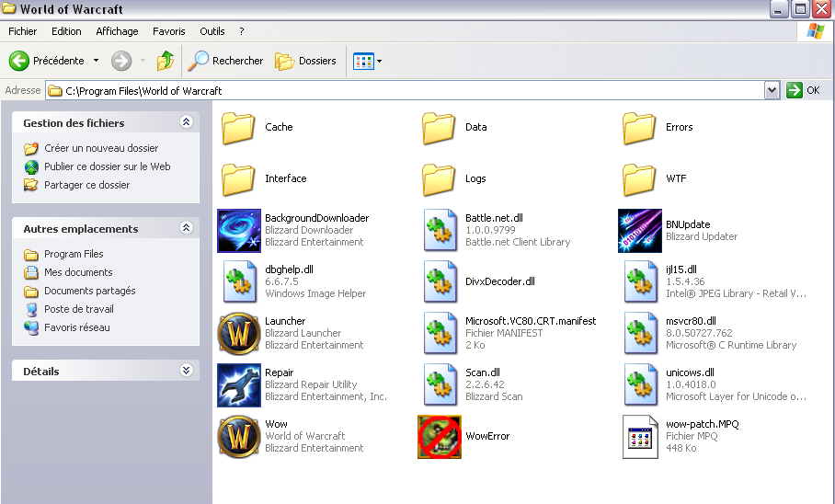The image size is (835, 504).
Task: Open the Rechercher search tool
Action: tap(225, 61)
